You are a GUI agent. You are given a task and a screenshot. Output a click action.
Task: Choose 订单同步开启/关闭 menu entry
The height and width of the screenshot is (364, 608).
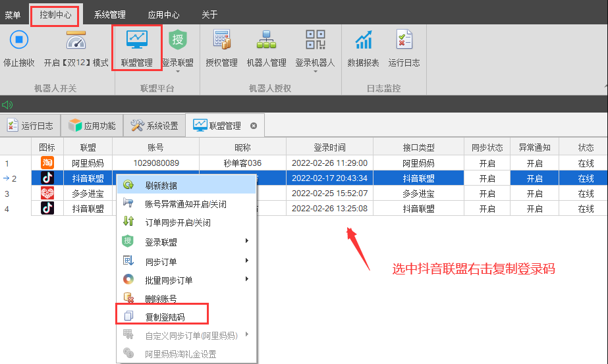click(186, 222)
